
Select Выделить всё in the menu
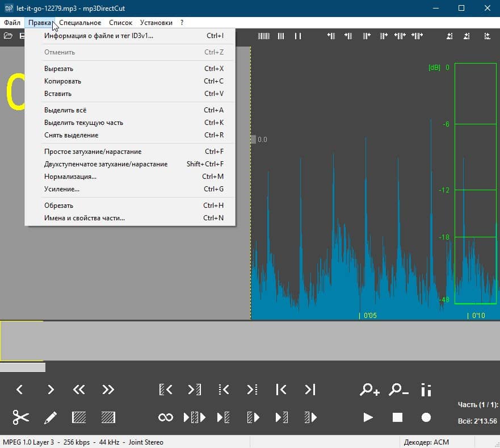click(x=65, y=110)
